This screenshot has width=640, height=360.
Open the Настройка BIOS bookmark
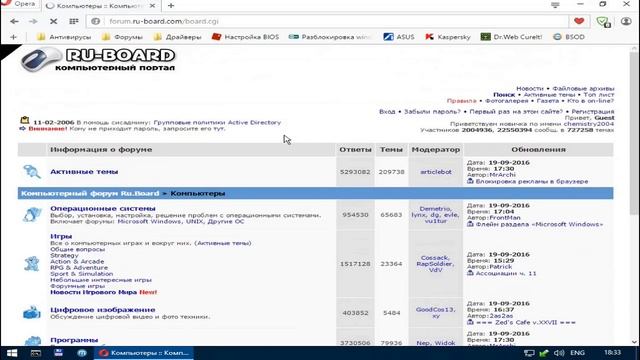click(x=245, y=37)
